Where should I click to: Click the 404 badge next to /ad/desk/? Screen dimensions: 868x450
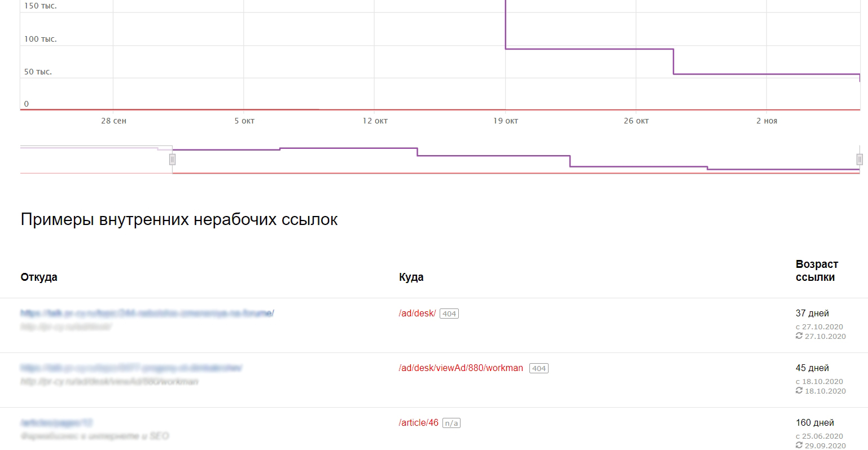[449, 314]
